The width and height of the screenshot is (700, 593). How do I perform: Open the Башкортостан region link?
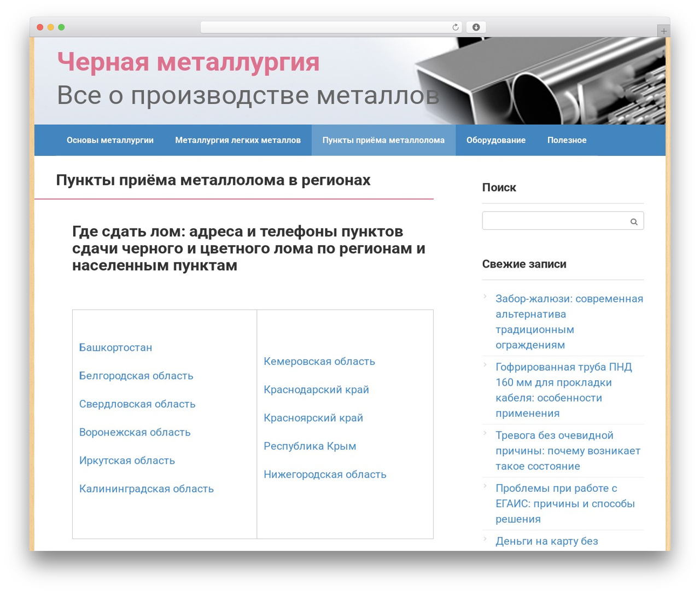pos(116,347)
